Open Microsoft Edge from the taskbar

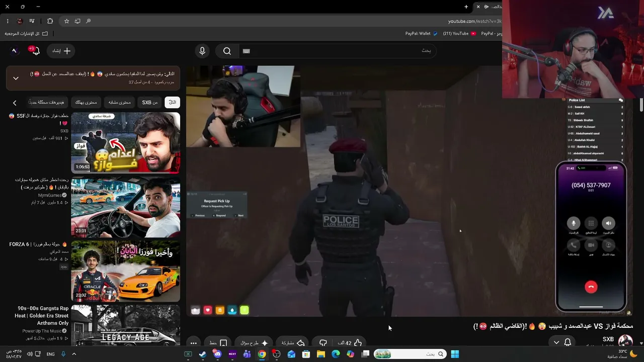point(336,354)
